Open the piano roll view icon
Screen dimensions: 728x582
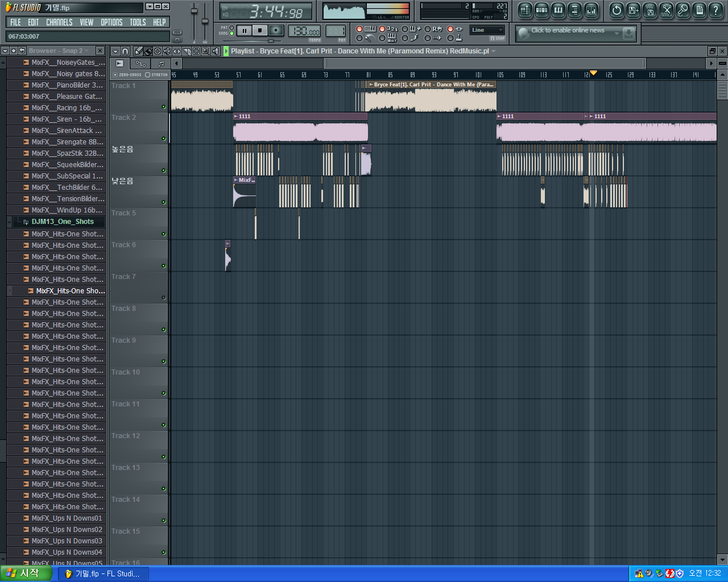tap(558, 10)
